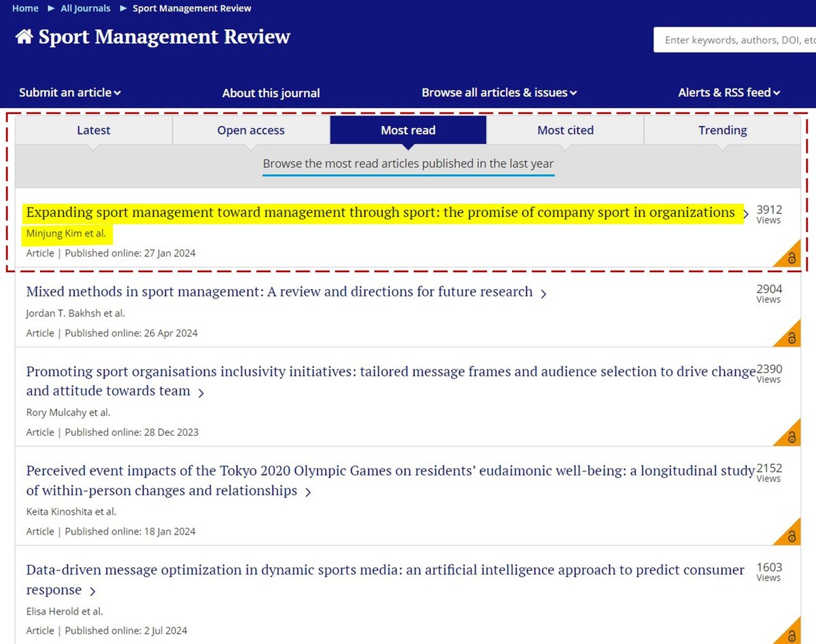Click author Jordan T. Bakhsh et al.

[75, 313]
